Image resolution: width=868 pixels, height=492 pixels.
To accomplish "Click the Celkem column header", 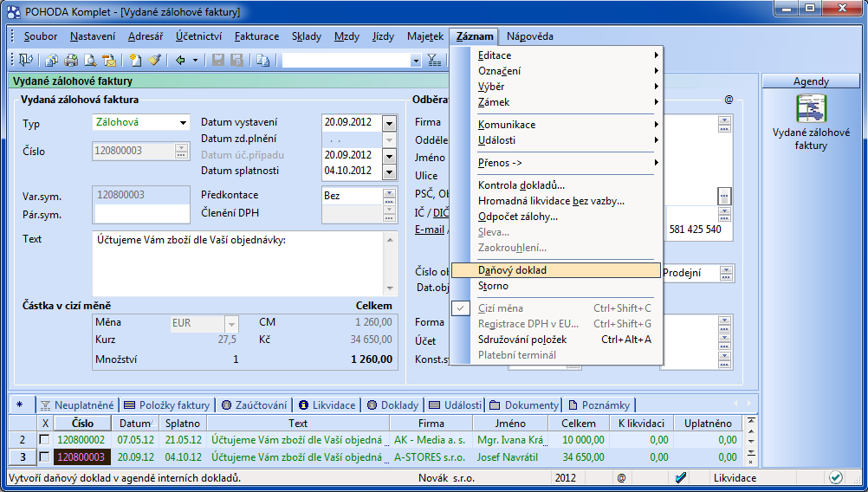I will (579, 424).
